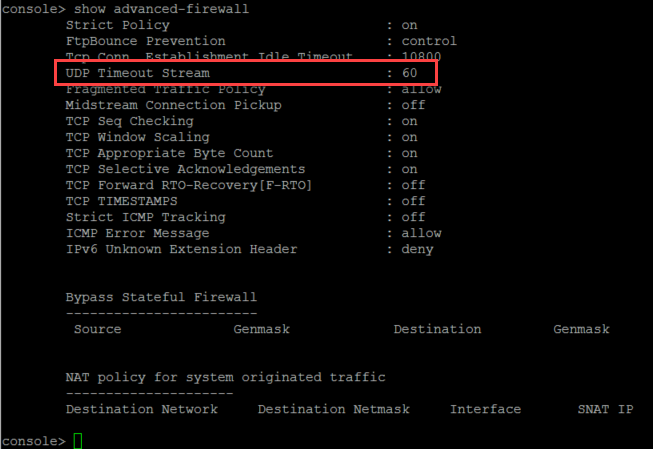Click the Strict ICMP Tracking label
The width and height of the screenshot is (653, 449).
point(145,217)
